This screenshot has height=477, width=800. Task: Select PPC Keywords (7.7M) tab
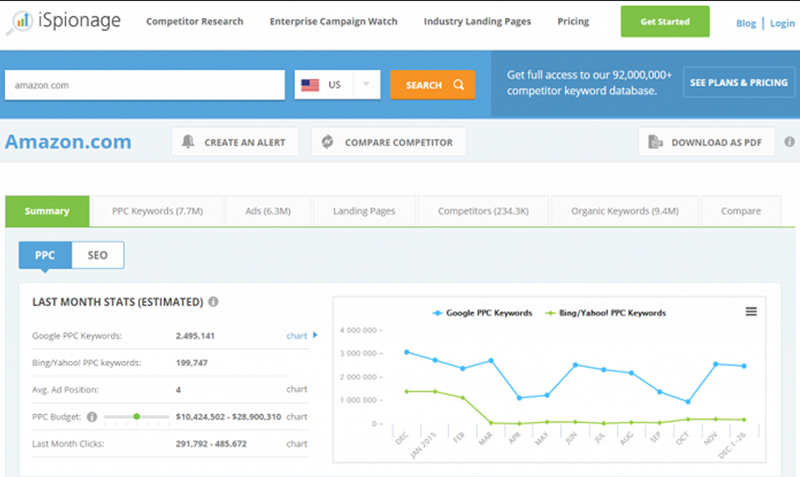click(x=157, y=211)
